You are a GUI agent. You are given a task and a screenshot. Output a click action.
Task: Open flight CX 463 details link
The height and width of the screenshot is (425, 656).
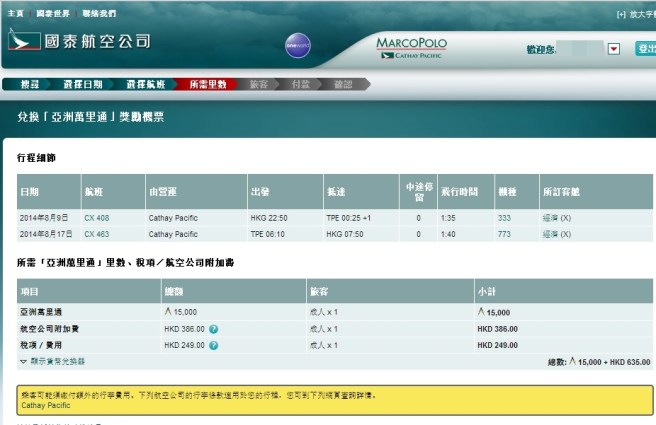[97, 234]
